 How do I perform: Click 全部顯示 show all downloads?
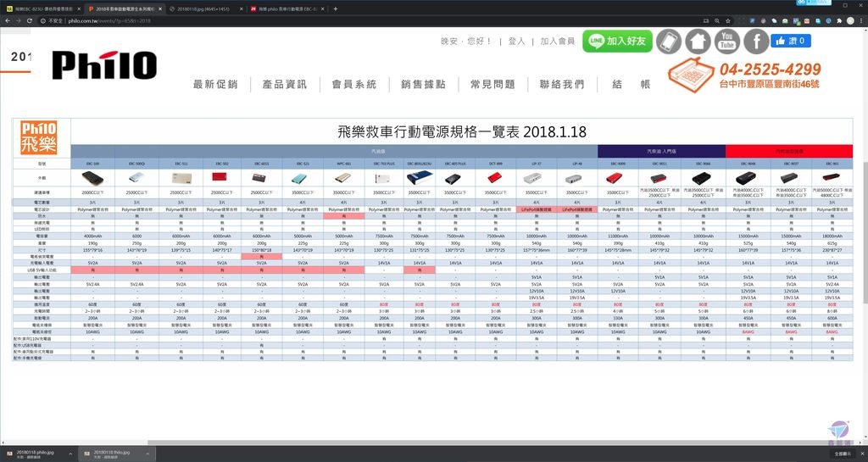click(843, 454)
